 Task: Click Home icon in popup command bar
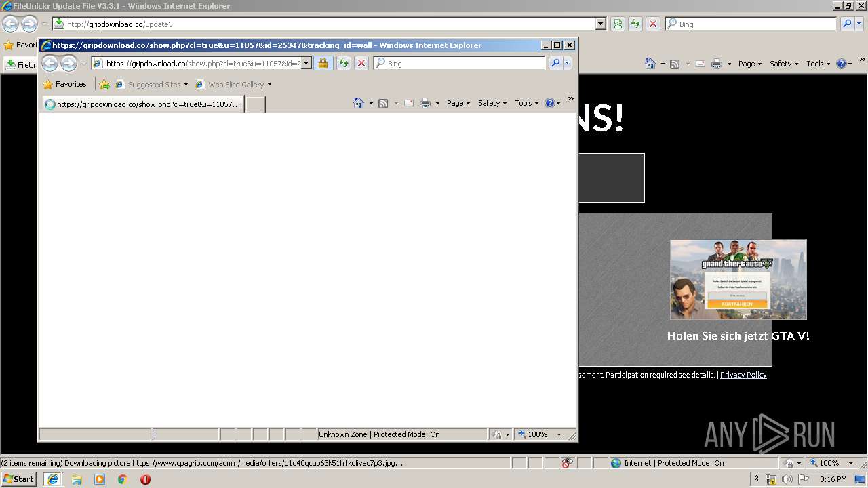pyautogui.click(x=359, y=103)
